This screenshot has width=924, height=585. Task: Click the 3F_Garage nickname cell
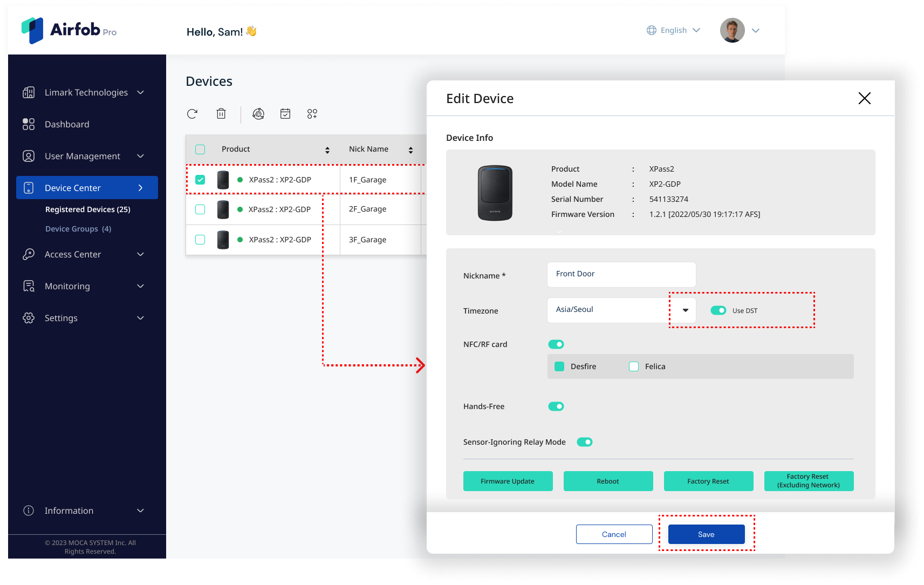click(380, 240)
